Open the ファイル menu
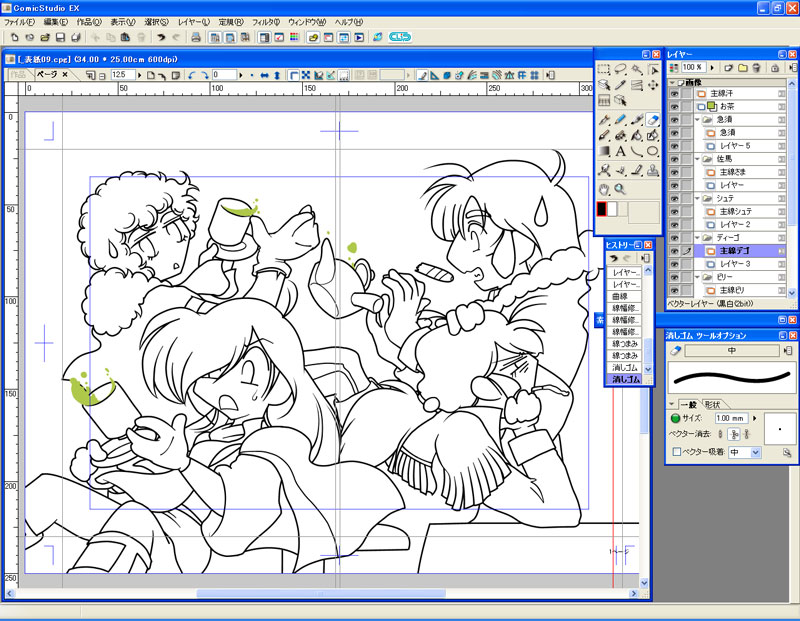The height and width of the screenshot is (621, 800). pos(19,22)
